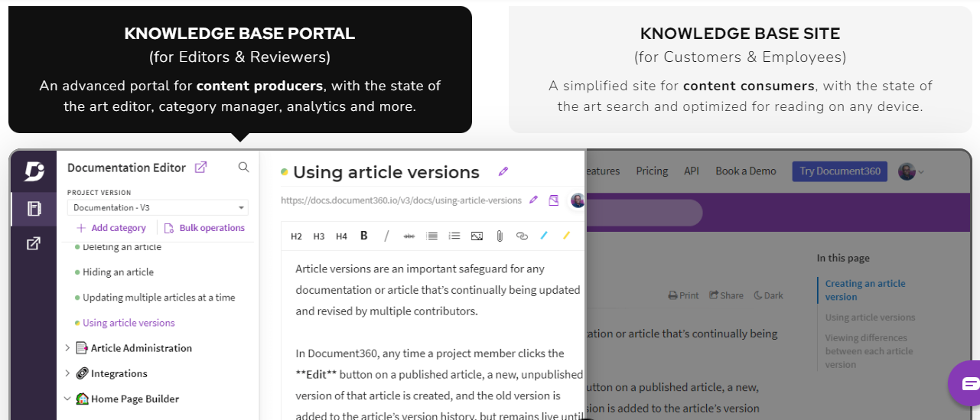Click the external link icon in dark sidebar

[34, 244]
